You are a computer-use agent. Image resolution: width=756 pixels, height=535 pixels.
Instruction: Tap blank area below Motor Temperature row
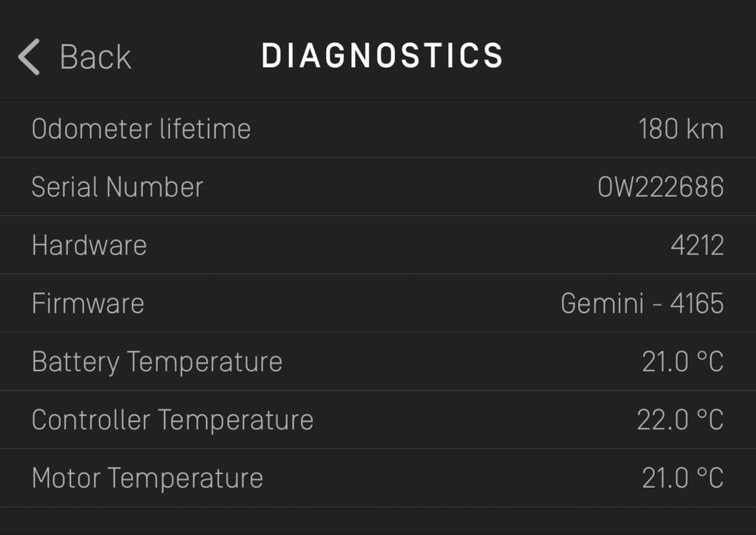coord(378,521)
